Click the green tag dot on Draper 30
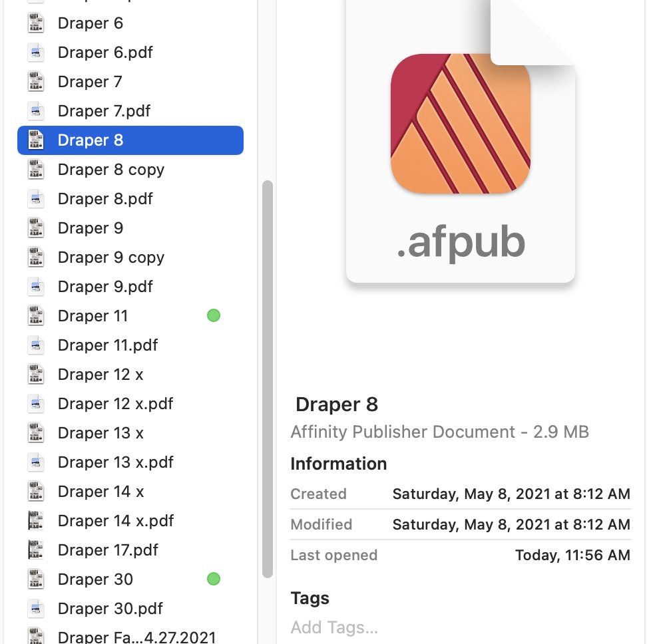The height and width of the screenshot is (644, 647). [x=213, y=579]
